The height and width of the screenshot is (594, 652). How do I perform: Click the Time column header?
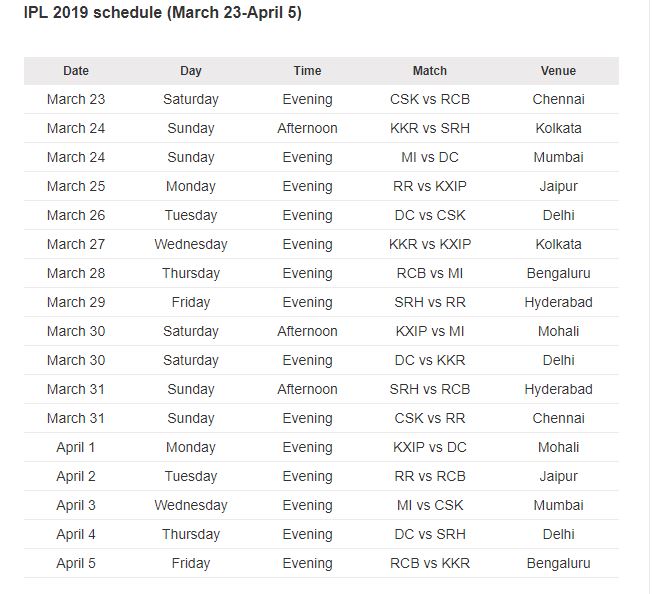click(x=307, y=71)
